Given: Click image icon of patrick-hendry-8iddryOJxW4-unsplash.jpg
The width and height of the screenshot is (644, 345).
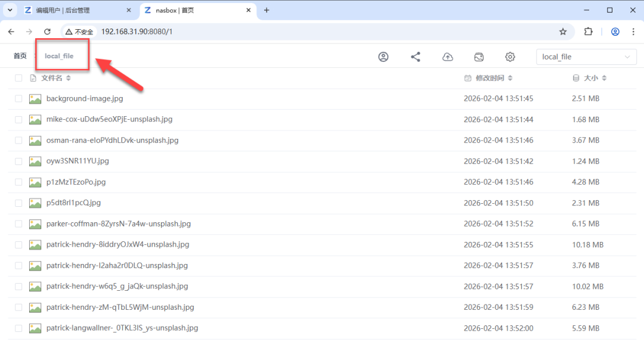Looking at the screenshot, I should coord(35,245).
